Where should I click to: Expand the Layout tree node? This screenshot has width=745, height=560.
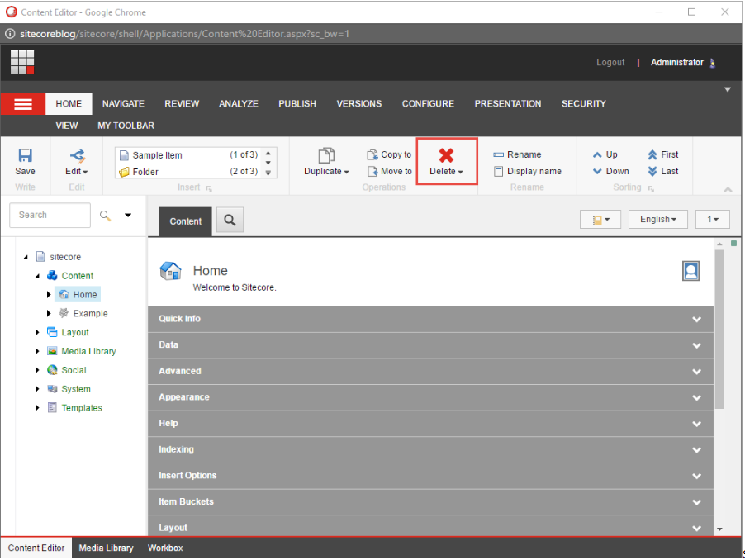(37, 333)
